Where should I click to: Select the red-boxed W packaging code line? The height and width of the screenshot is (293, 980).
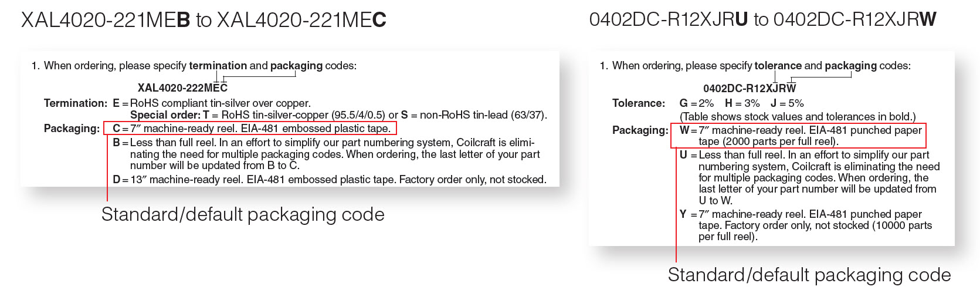798,136
